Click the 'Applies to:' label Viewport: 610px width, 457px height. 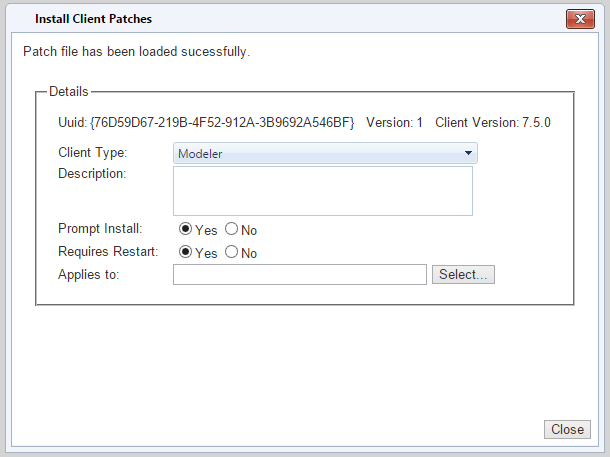coord(89,275)
